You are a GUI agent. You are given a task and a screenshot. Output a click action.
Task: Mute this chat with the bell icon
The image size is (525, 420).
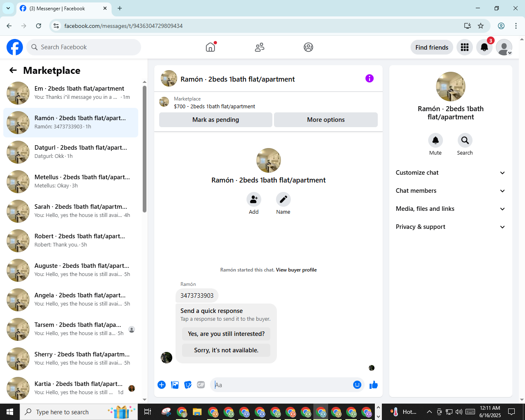coord(436,140)
